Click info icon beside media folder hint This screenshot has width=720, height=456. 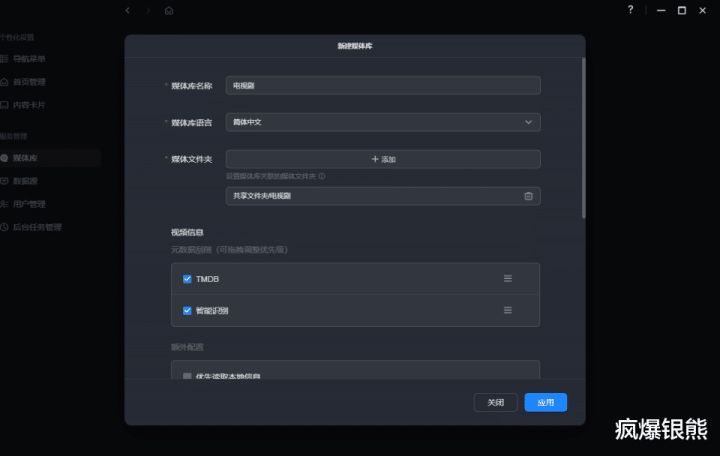(322, 176)
